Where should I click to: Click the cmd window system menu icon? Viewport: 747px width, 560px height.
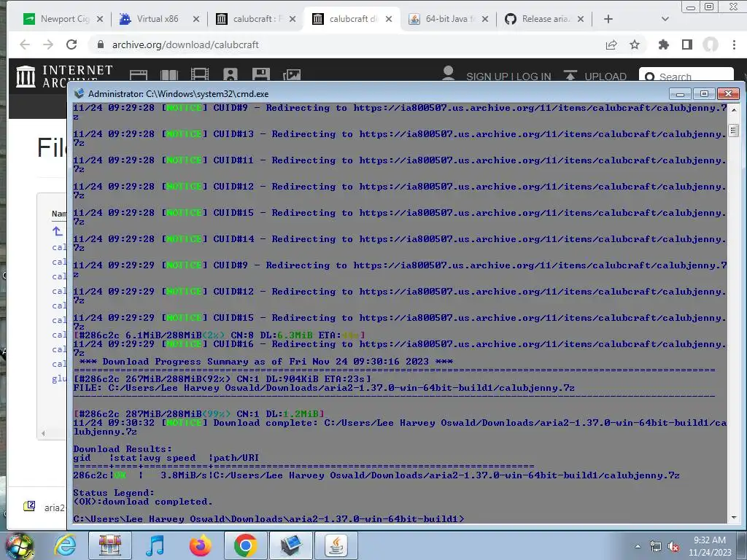pos(79,94)
